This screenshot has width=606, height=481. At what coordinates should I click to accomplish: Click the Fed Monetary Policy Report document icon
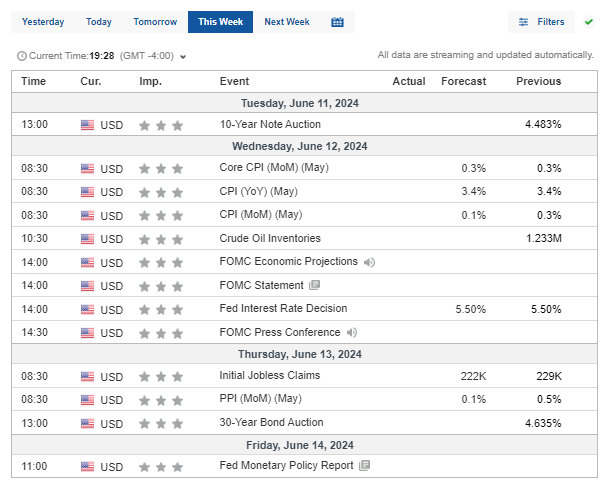point(364,466)
